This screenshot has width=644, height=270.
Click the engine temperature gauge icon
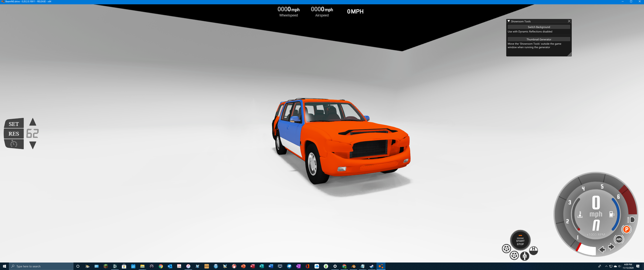coord(580,214)
